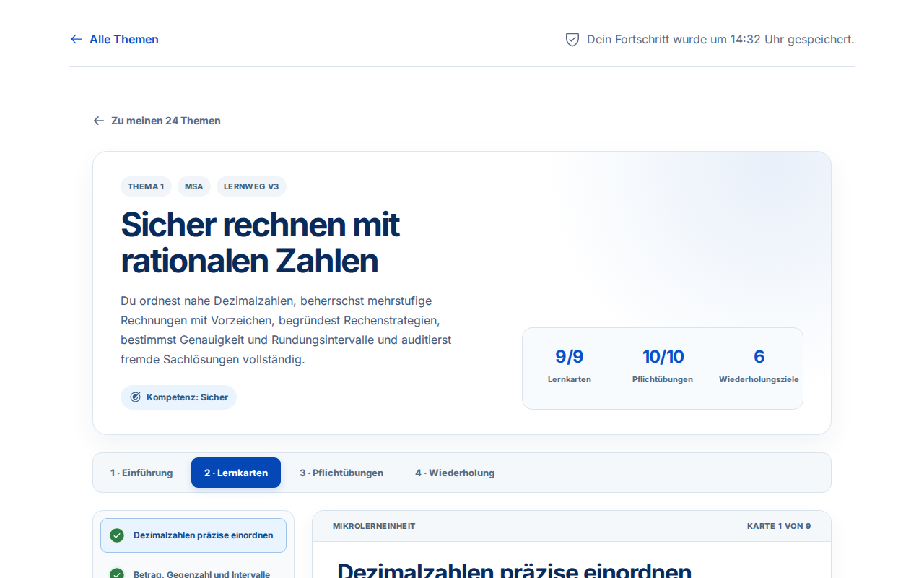This screenshot has height=578, width=924.
Task: Go back via the Alle Themen link
Action: tap(114, 39)
